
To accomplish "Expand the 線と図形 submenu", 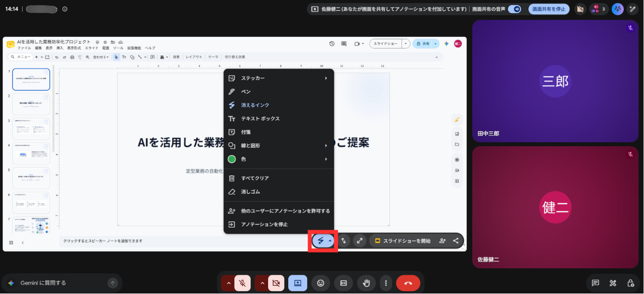I will click(x=279, y=145).
